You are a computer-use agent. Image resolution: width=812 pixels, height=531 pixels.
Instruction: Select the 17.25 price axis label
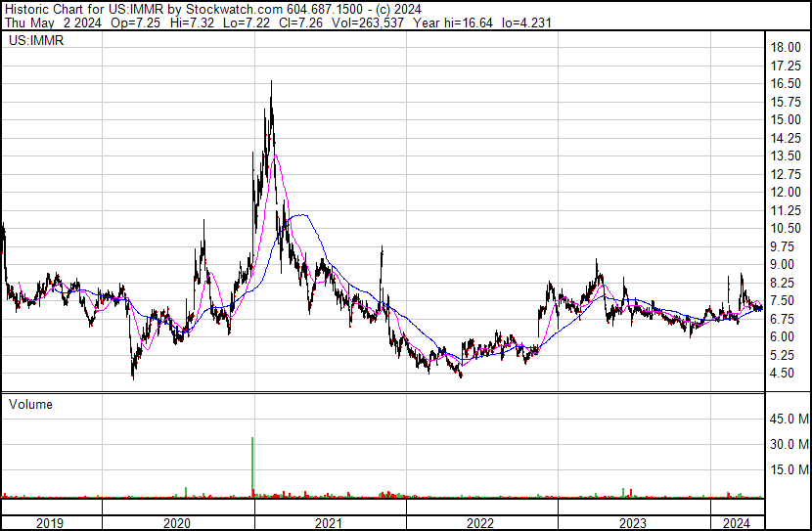click(x=786, y=66)
